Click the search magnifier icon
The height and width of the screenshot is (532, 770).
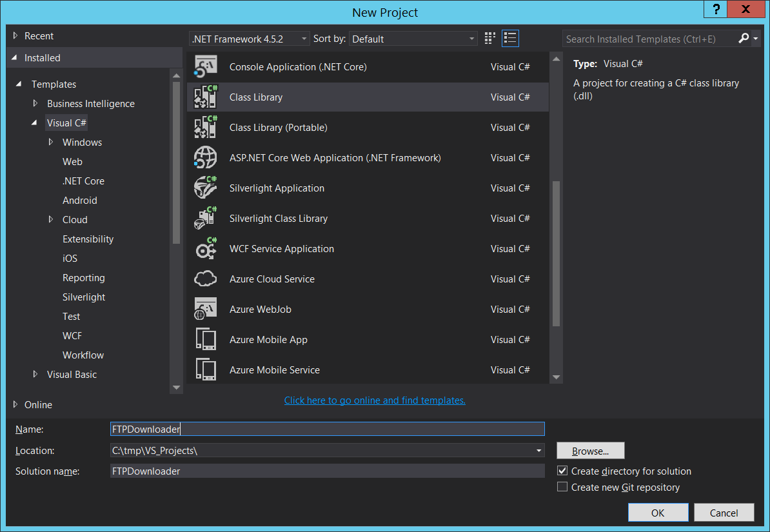coord(744,38)
